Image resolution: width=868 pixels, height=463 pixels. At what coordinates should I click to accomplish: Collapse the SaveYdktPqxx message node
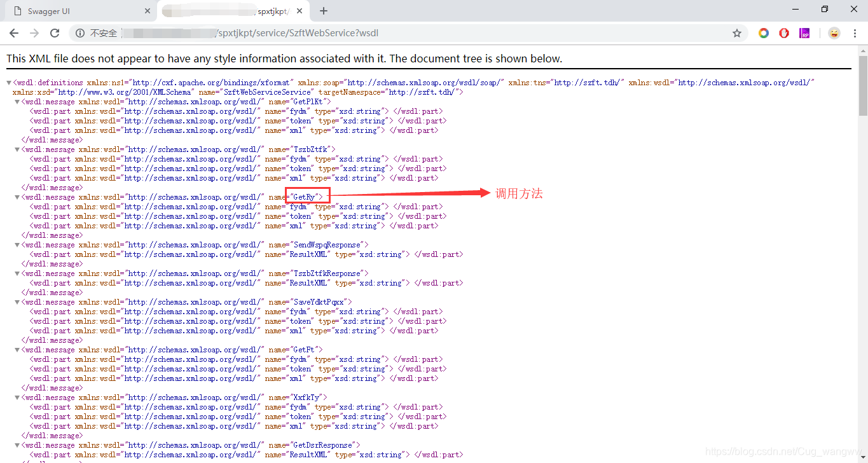click(x=17, y=302)
